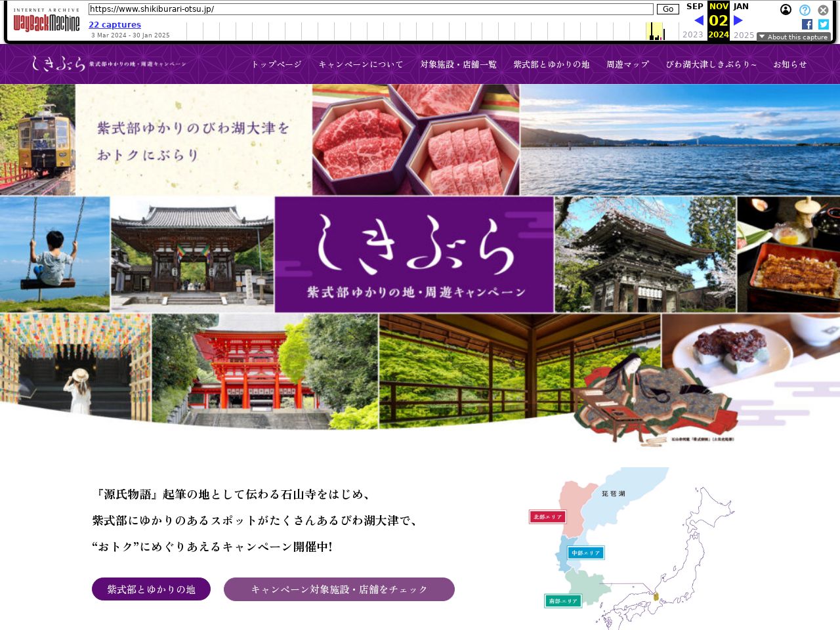The image size is (840, 630).
Task: Click the Lake Biwa panorama photo
Action: click(680, 140)
